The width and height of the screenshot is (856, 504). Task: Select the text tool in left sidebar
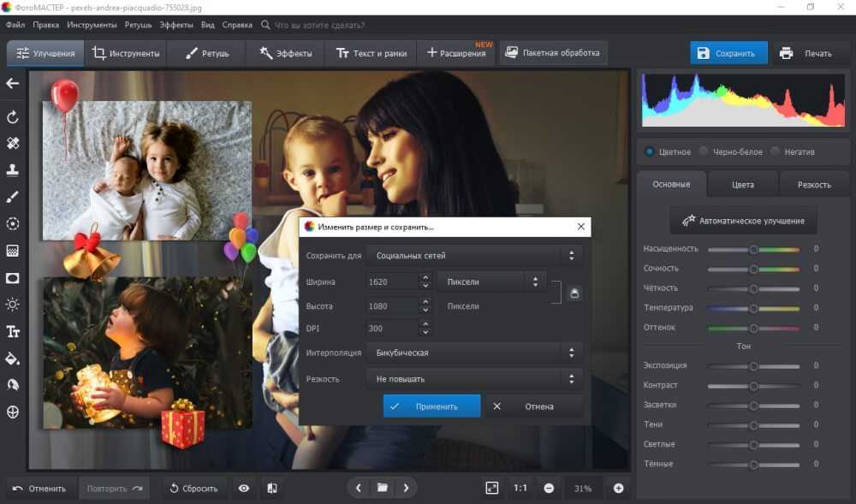pyautogui.click(x=13, y=331)
